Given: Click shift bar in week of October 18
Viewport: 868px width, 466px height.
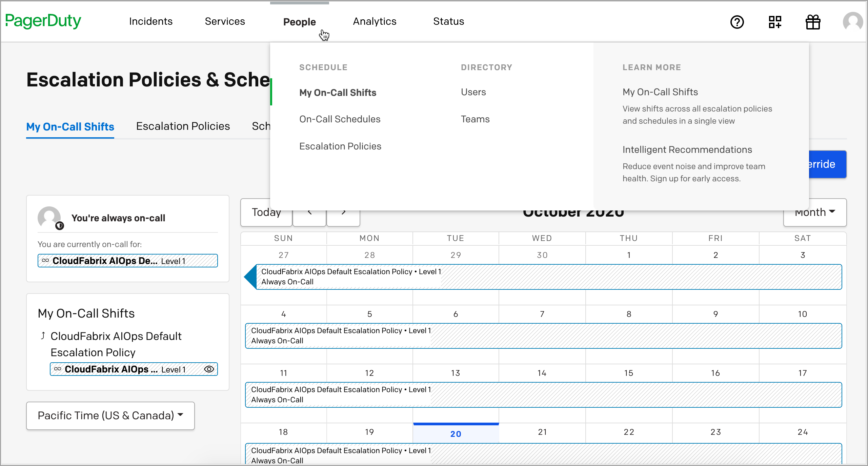Looking at the screenshot, I should point(543,453).
